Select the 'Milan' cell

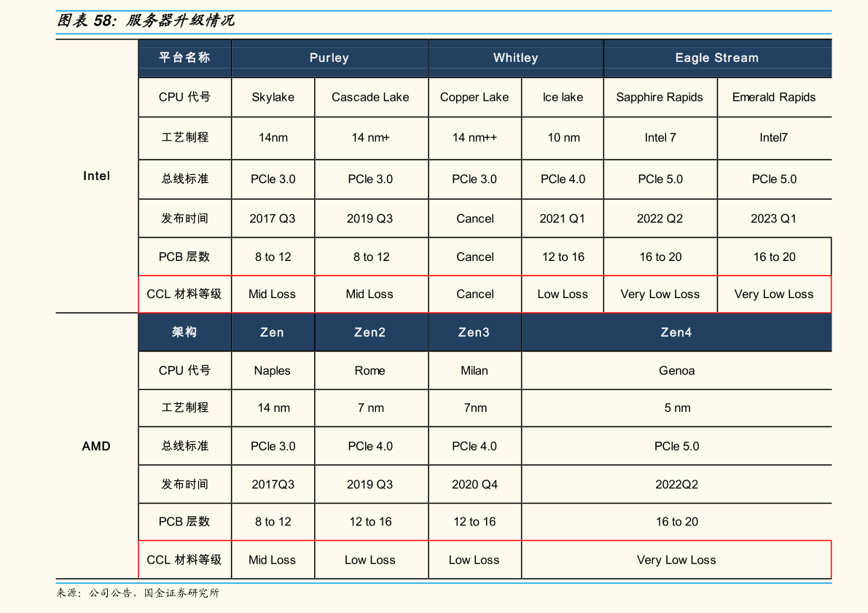[474, 371]
